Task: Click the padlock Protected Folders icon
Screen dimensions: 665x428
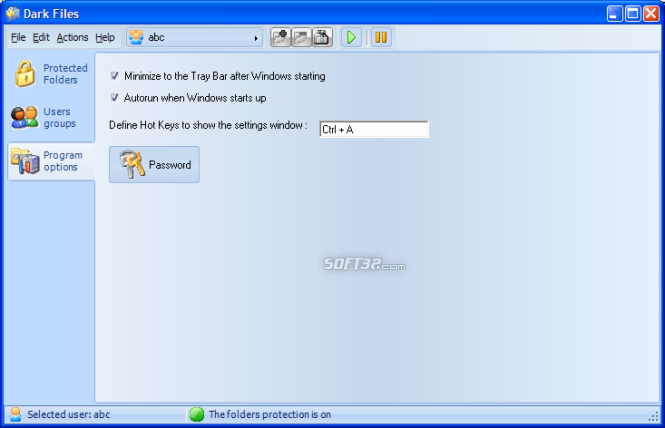Action: pyautogui.click(x=25, y=74)
